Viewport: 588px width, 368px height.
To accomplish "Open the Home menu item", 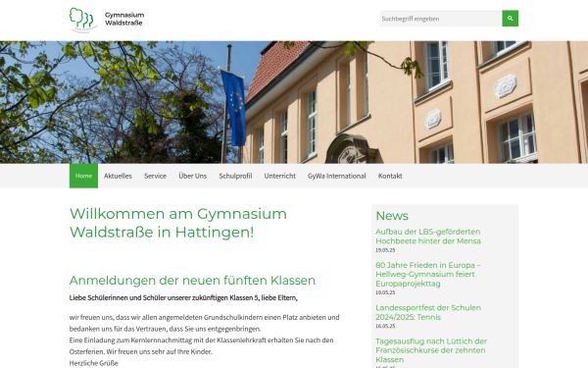I will (83, 176).
